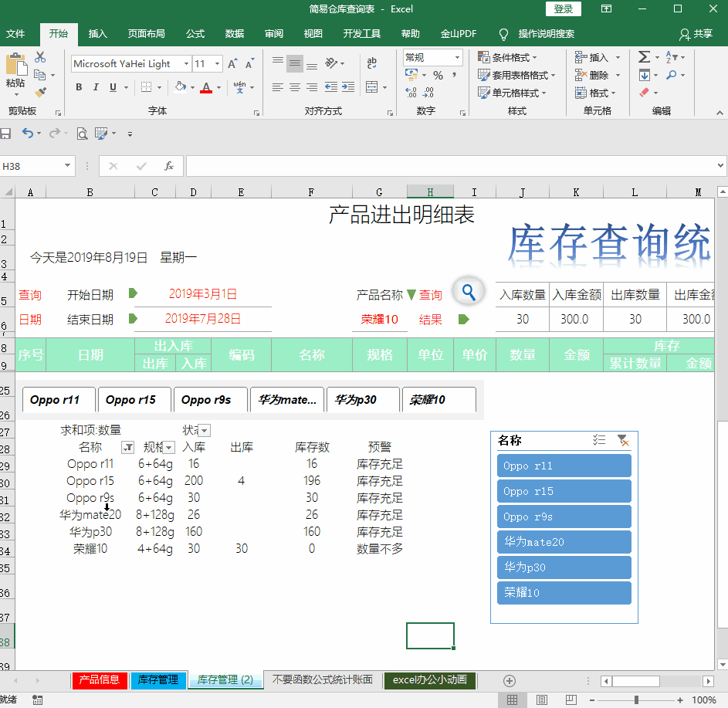Viewport: 728px width, 708px height.
Task: Click merge and center icon
Action: [x=372, y=87]
